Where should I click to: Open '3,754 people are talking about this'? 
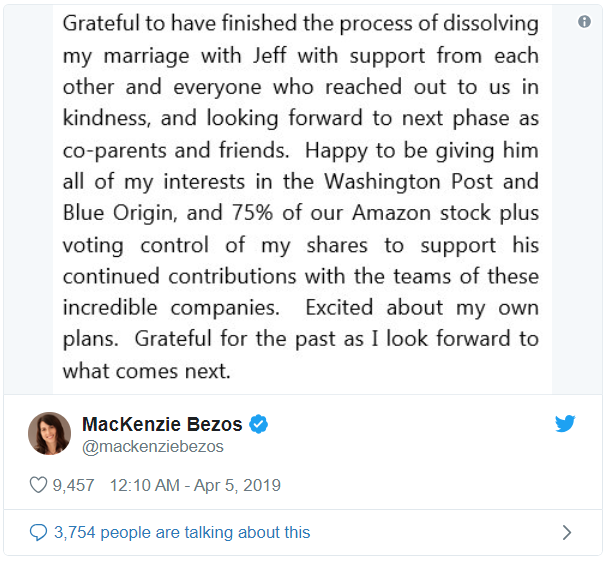[x=182, y=533]
